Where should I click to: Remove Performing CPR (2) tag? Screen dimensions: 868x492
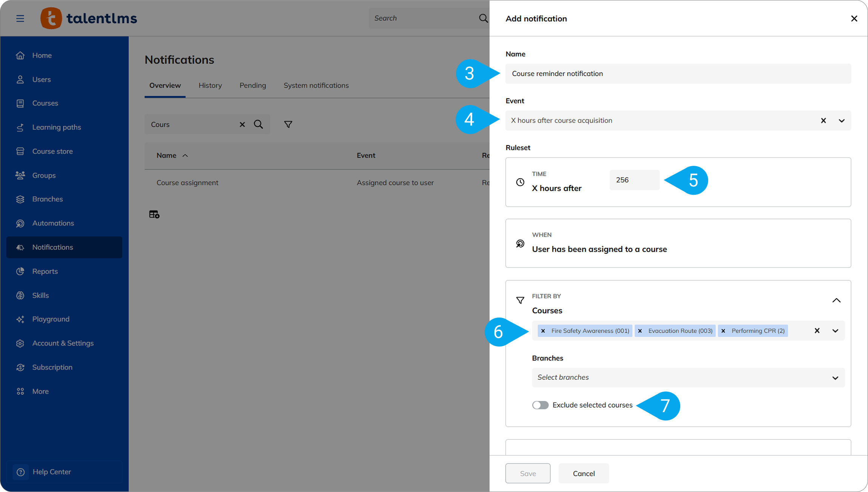click(x=723, y=331)
